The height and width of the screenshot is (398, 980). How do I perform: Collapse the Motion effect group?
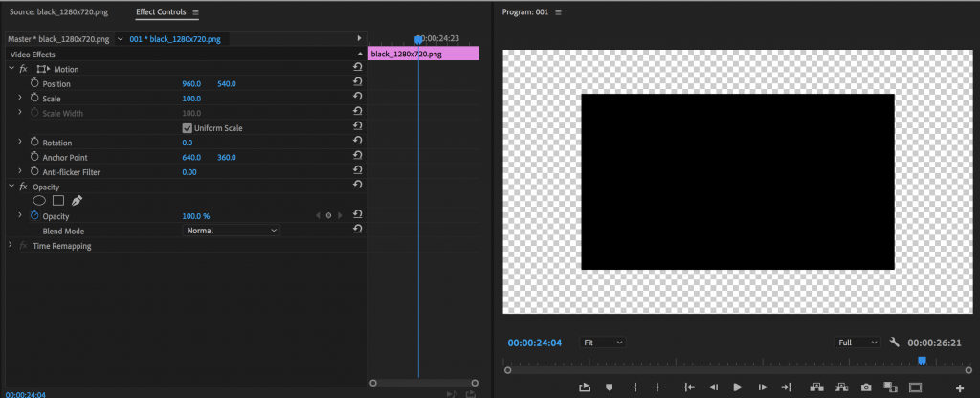click(11, 68)
